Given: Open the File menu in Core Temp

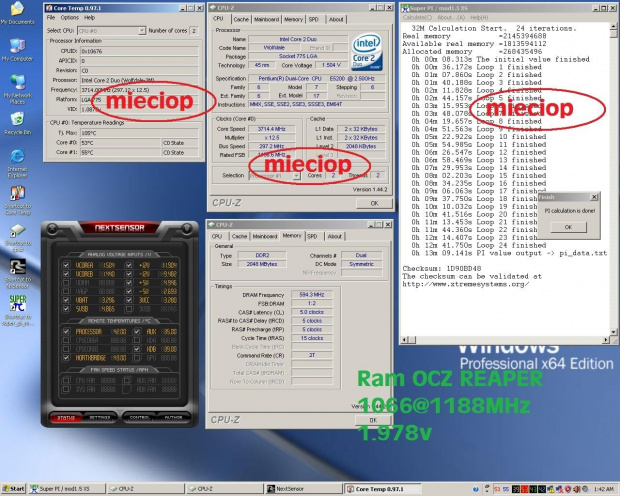Looking at the screenshot, I should point(51,17).
